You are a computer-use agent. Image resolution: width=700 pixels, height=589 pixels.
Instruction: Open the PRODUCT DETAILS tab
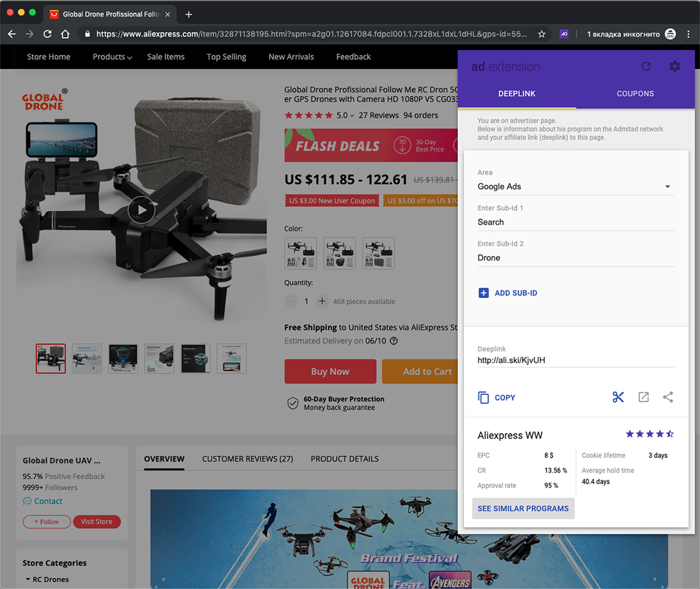pos(345,459)
